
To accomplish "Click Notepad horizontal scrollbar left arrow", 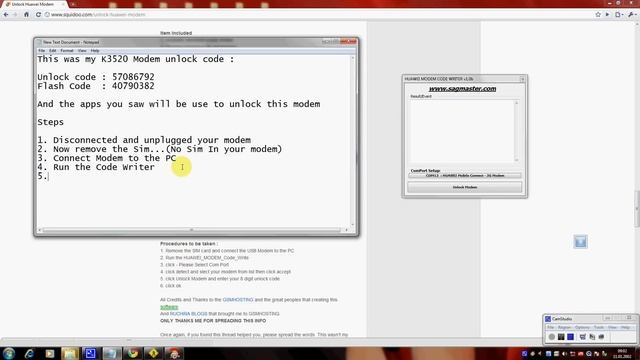I will point(40,230).
